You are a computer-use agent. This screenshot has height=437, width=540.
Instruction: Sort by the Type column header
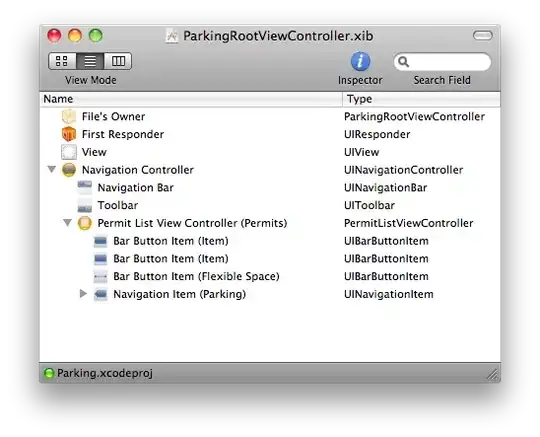[422, 99]
